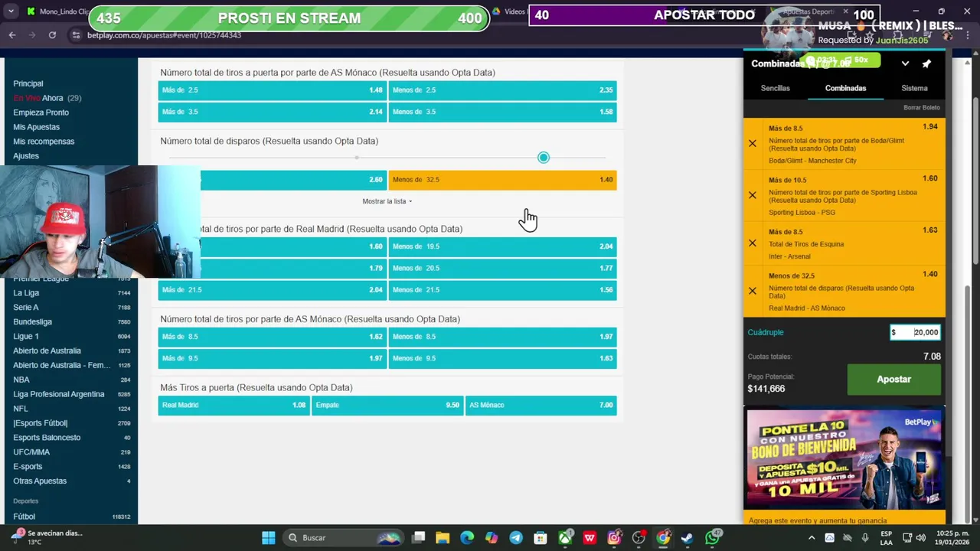Screen dimensions: 980x551
Task: Expand Mostrar la lista dropdown
Action: [387, 201]
